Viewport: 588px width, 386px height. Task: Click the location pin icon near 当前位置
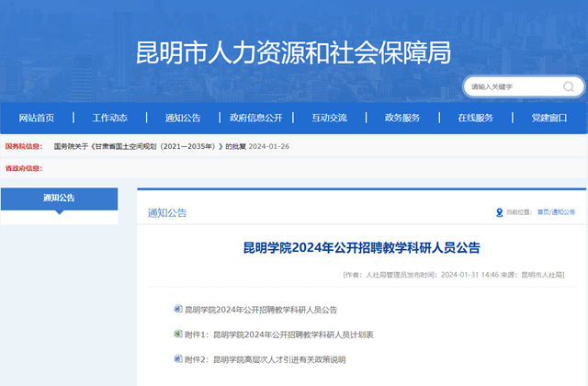[500, 212]
